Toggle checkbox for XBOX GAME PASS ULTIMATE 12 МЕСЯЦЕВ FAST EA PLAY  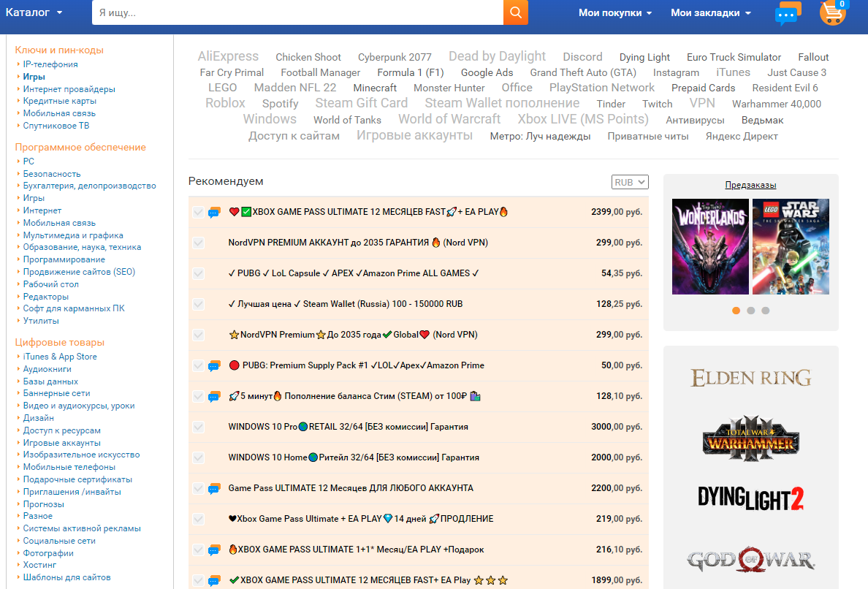pos(198,213)
